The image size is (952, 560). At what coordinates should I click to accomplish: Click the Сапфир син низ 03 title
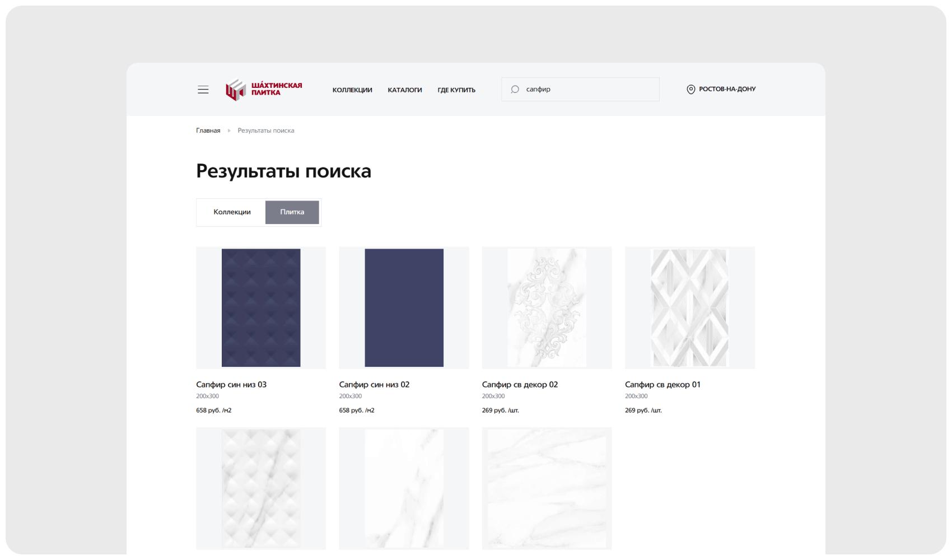(231, 385)
